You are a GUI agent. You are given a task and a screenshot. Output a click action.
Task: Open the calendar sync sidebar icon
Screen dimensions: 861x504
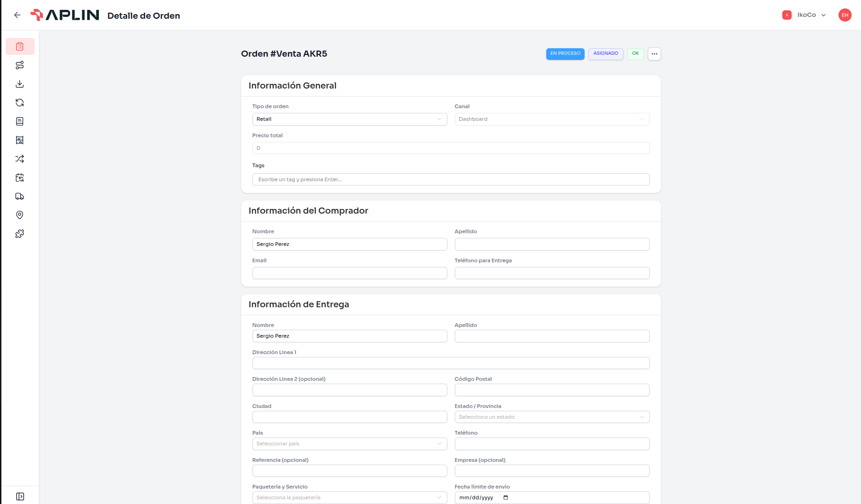pyautogui.click(x=20, y=178)
